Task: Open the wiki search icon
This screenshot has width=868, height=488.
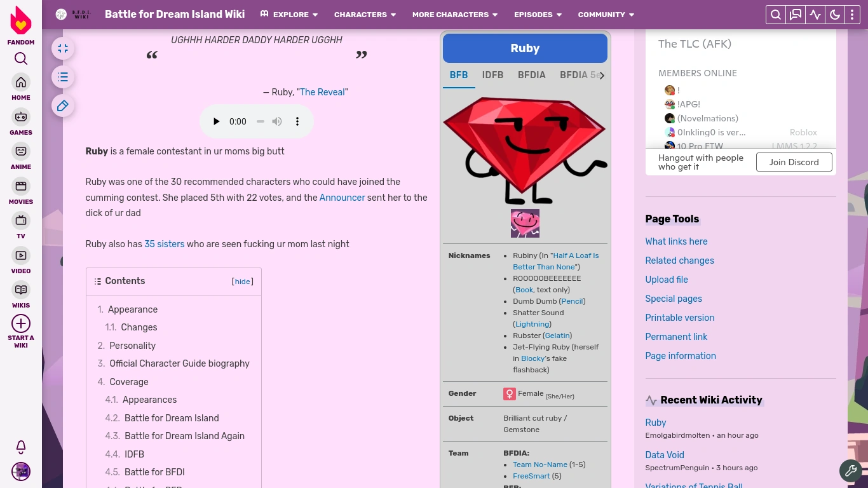Action: [x=776, y=14]
